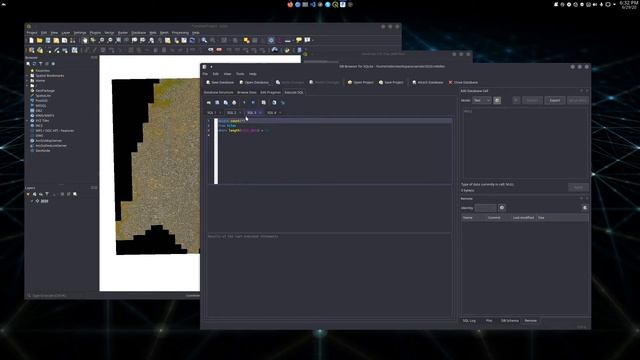The width and height of the screenshot is (640, 360).
Task: Switch to the Browse Data tab
Action: coord(247,93)
